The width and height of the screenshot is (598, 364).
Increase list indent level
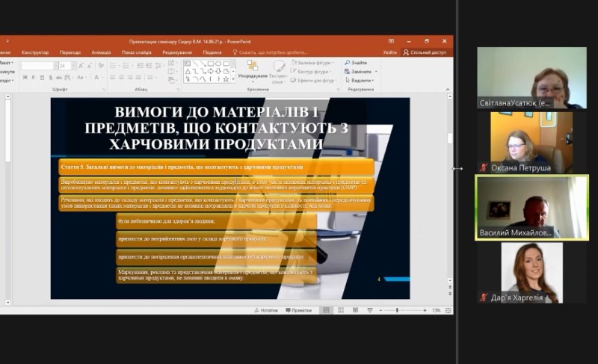[149, 66]
